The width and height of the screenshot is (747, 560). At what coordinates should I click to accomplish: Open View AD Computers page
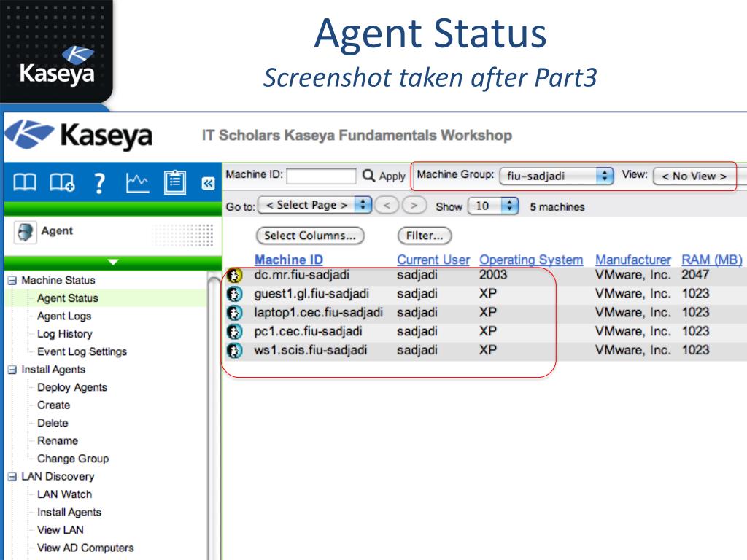[x=85, y=548]
